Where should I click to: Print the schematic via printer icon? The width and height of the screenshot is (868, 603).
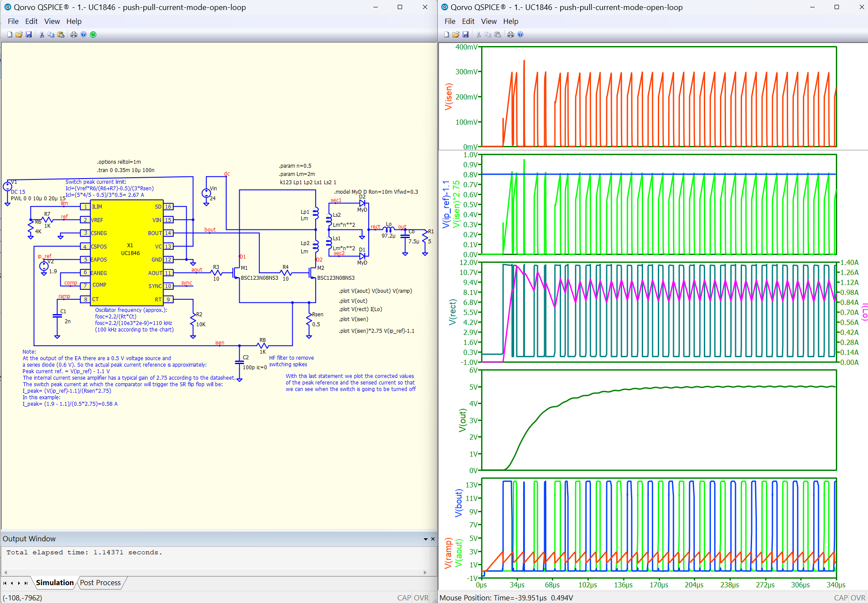coord(74,35)
